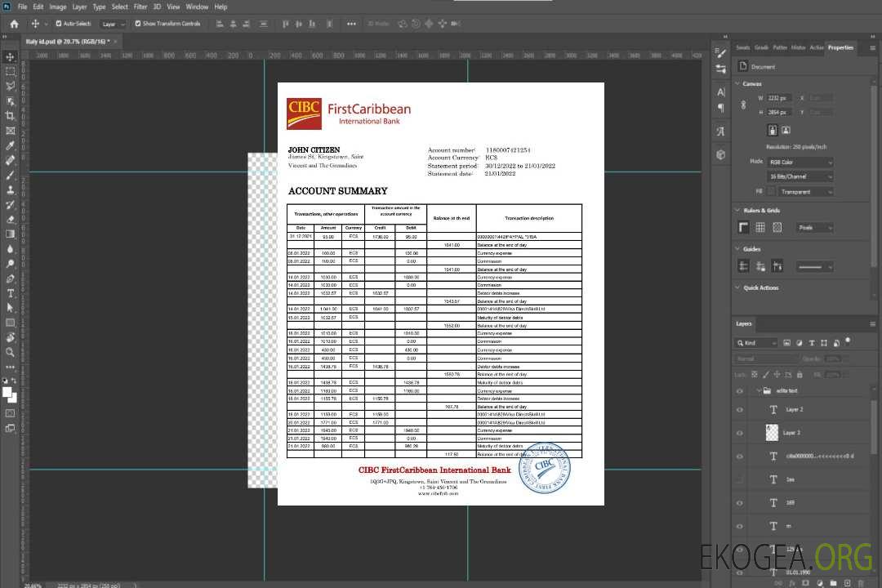This screenshot has width=882, height=588.
Task: Set canvas to landscape orientation
Action: click(x=786, y=130)
